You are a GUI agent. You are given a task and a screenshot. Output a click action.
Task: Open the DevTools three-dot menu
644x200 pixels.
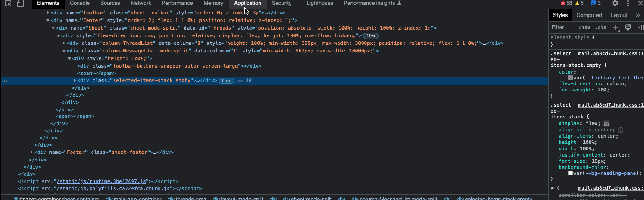tap(627, 3)
